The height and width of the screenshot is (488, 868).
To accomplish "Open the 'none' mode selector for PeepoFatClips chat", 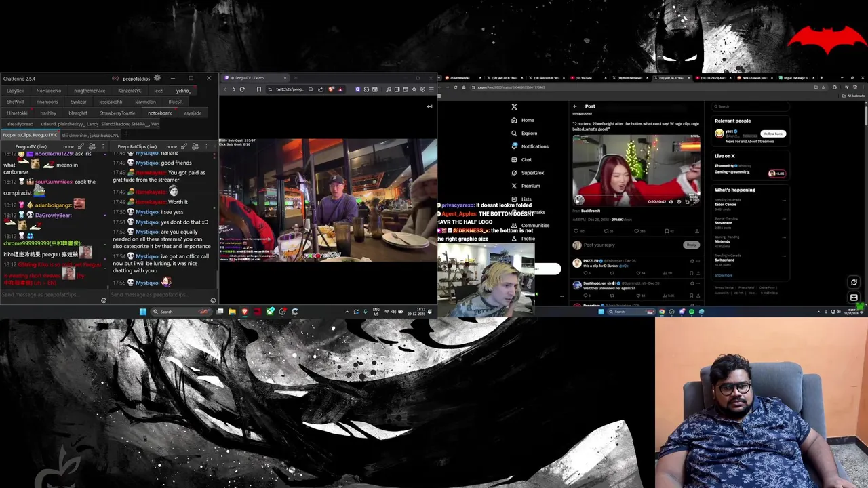I will [172, 146].
